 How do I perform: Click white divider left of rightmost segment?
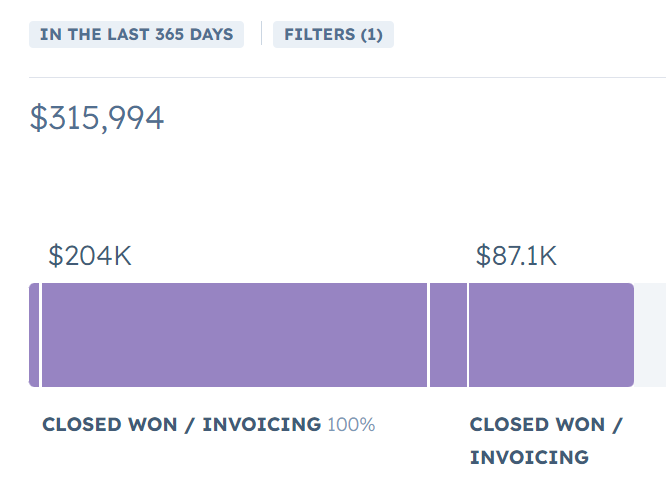click(x=468, y=335)
